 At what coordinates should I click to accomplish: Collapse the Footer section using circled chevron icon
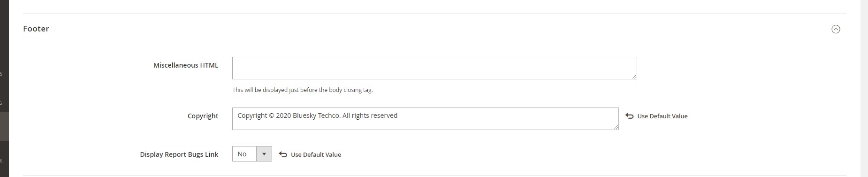(836, 29)
